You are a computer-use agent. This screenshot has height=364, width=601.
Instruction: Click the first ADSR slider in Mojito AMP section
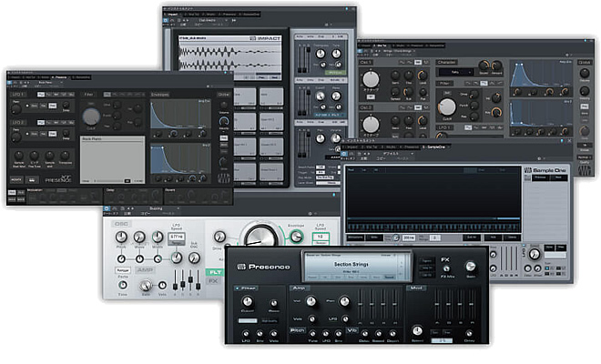coord(175,282)
